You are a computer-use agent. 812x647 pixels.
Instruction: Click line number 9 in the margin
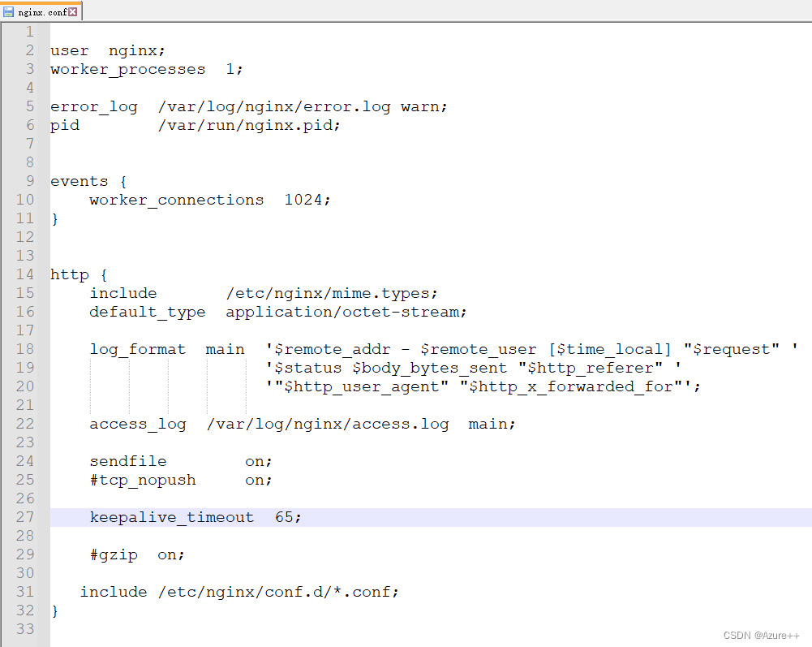click(29, 181)
